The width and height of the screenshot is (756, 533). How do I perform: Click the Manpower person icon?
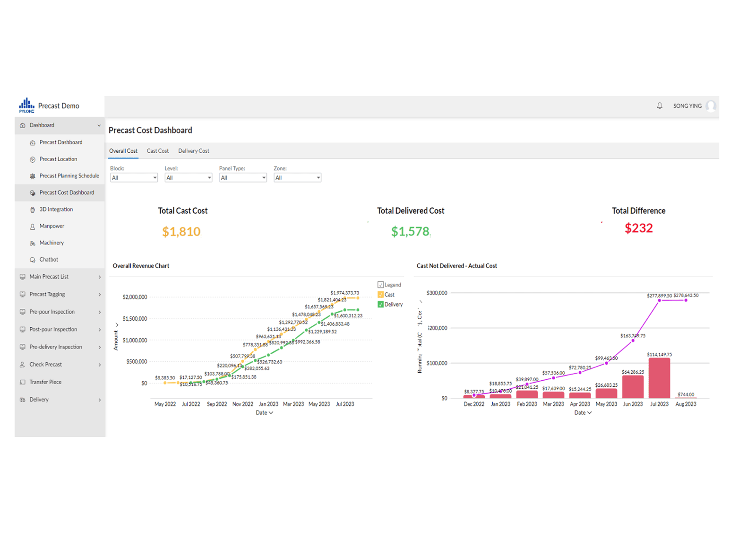(x=33, y=227)
